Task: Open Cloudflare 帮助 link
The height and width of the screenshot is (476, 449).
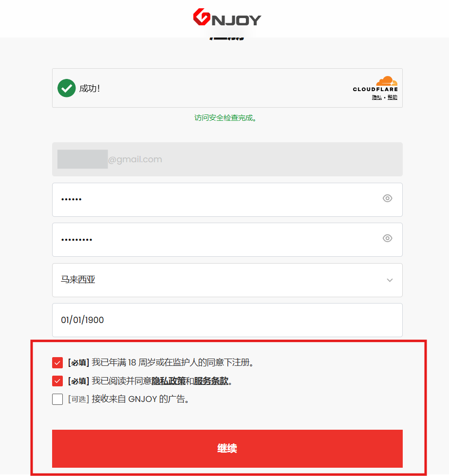Action: (393, 97)
